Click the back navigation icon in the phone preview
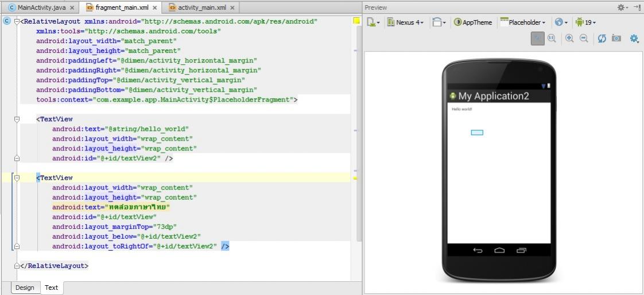 click(x=478, y=250)
